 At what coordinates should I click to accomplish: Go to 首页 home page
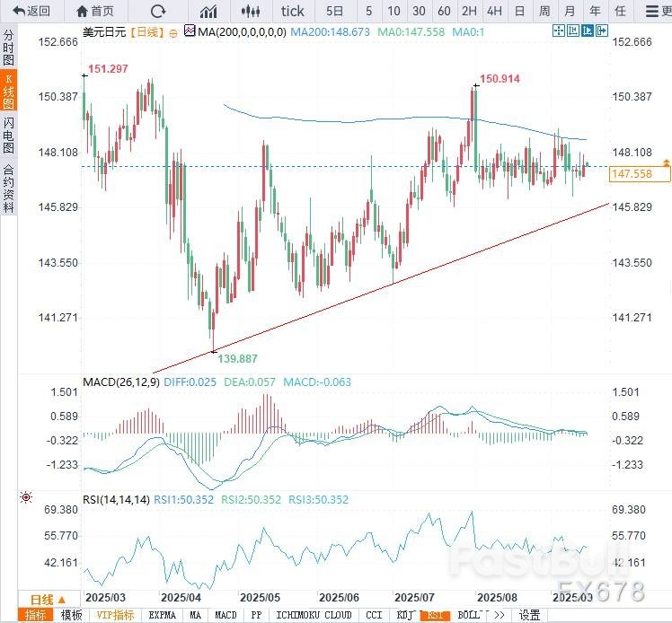(x=95, y=12)
